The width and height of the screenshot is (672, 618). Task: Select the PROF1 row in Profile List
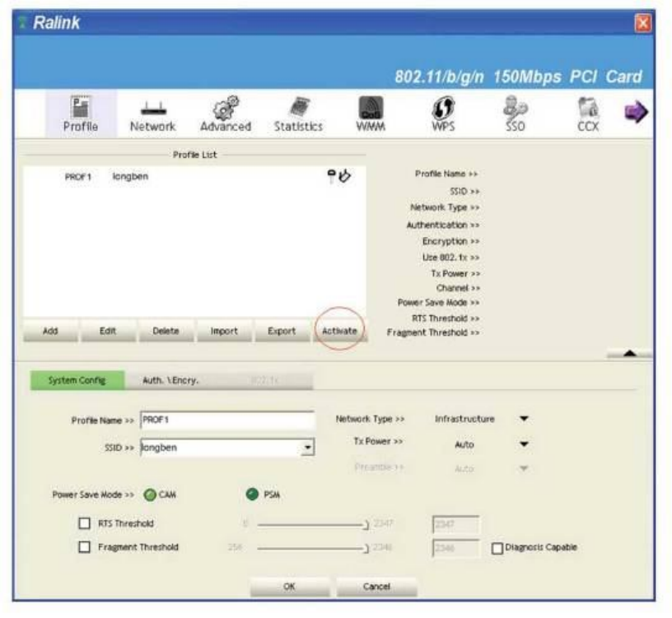coord(194,176)
